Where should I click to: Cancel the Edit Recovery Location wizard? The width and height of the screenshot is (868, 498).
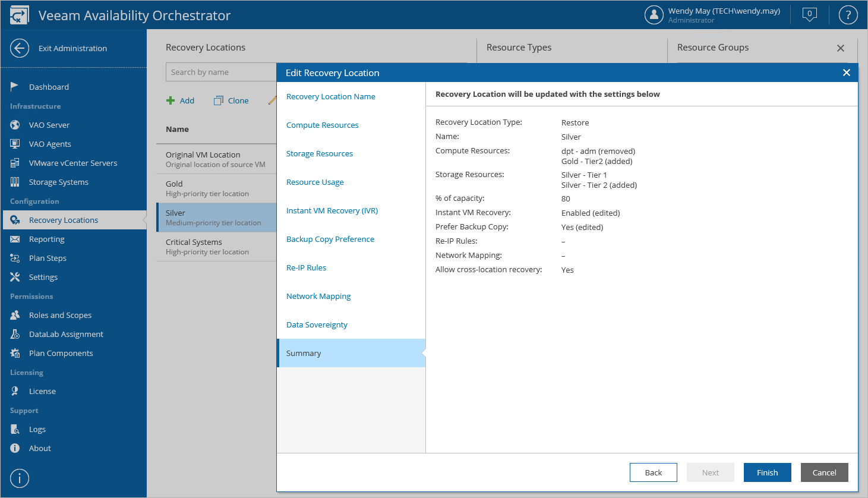(824, 472)
